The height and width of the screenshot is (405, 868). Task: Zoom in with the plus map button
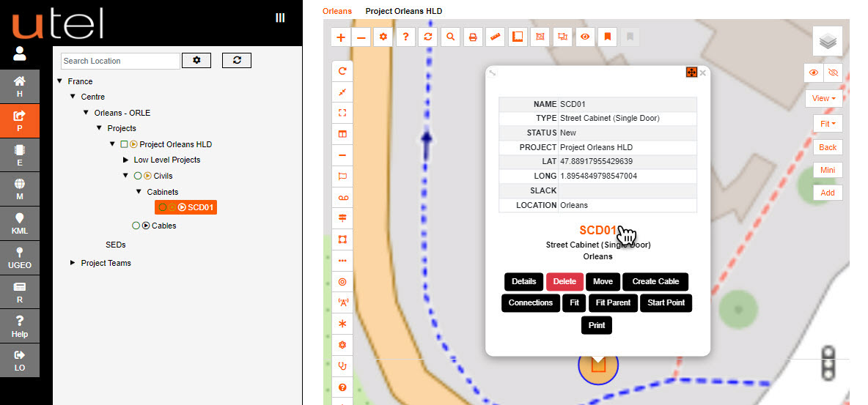[341, 37]
